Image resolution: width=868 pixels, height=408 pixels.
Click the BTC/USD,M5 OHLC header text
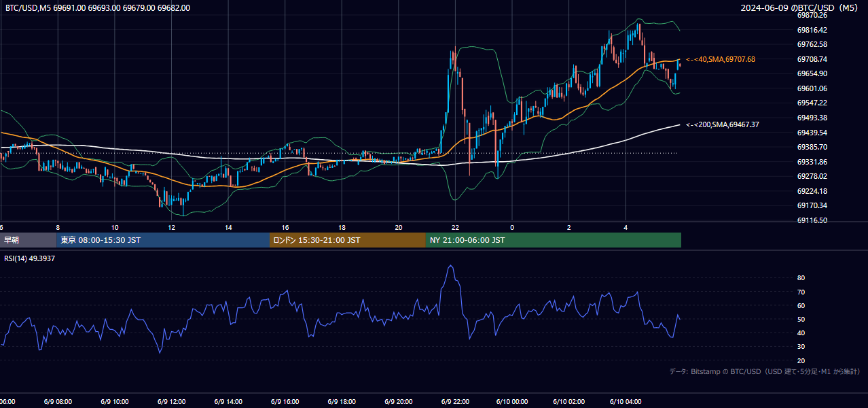pyautogui.click(x=98, y=8)
